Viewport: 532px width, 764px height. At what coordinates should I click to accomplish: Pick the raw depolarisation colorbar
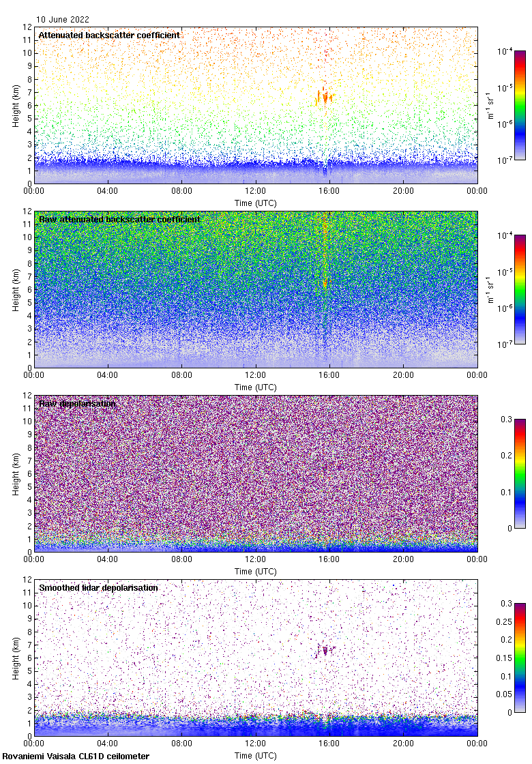pos(520,473)
